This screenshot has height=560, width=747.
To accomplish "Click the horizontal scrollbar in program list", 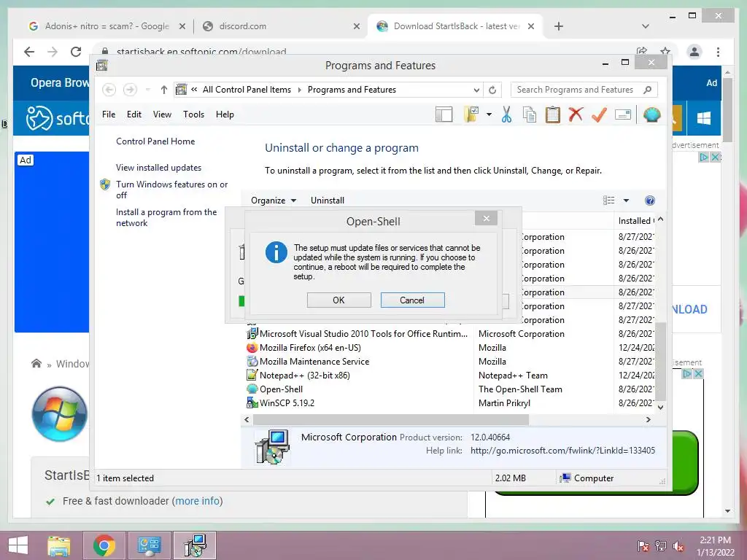I will click(391, 419).
